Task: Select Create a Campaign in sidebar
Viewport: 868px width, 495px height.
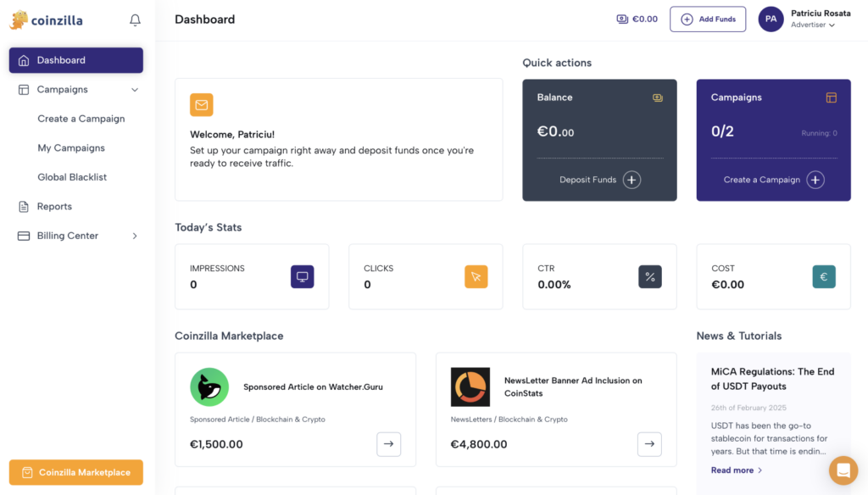Action: (x=81, y=119)
